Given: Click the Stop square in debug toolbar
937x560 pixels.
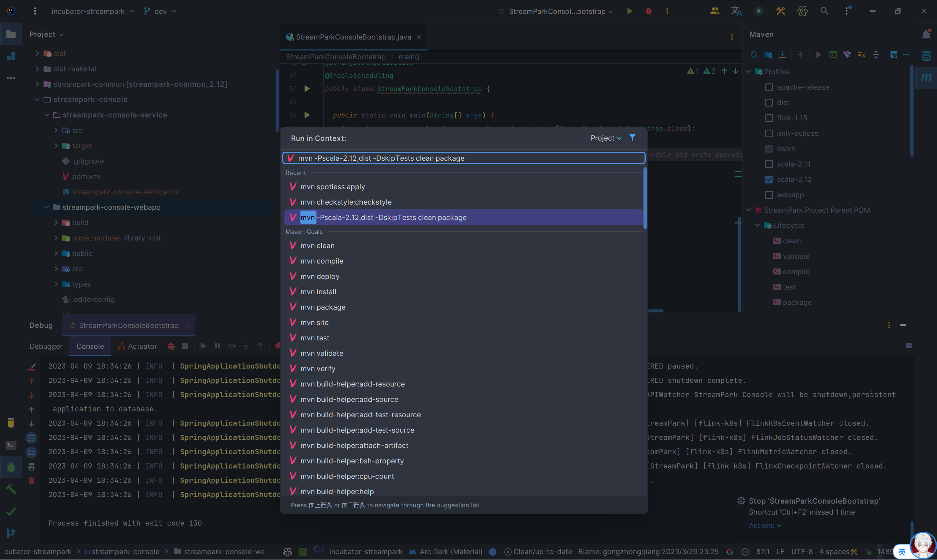Looking at the screenshot, I should pos(185,346).
